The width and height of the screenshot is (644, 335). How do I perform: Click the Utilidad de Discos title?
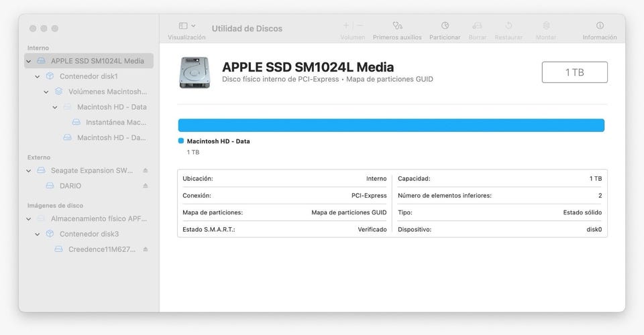(x=247, y=28)
